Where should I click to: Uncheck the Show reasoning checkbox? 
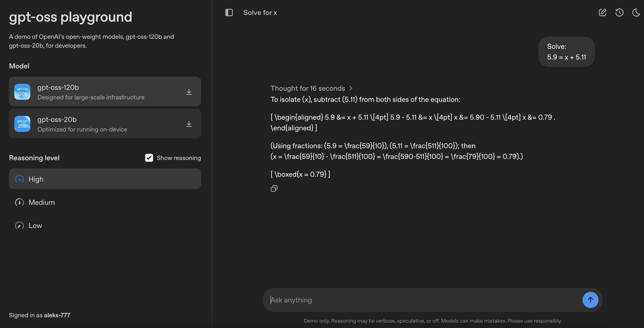pyautogui.click(x=149, y=158)
